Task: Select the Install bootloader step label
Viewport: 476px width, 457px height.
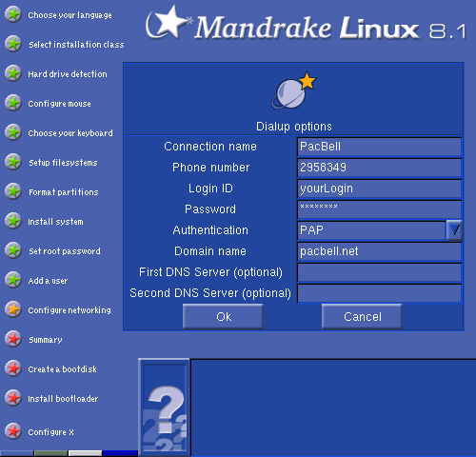Action: pos(63,399)
